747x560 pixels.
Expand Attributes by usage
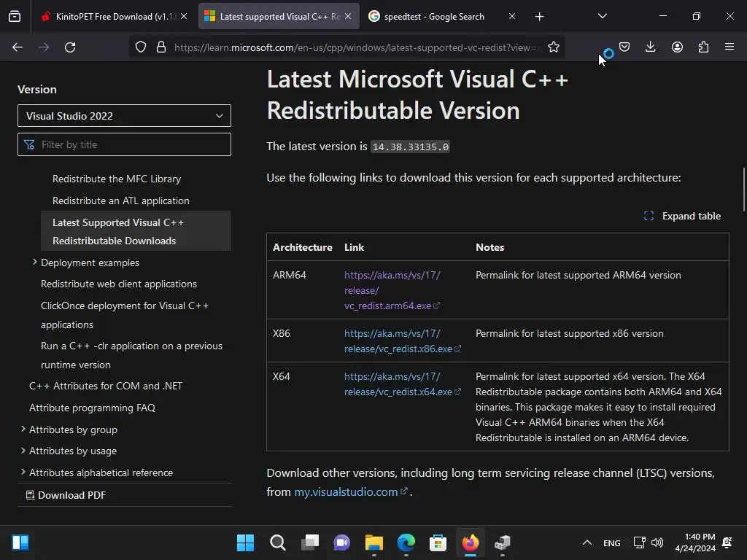pyautogui.click(x=23, y=451)
